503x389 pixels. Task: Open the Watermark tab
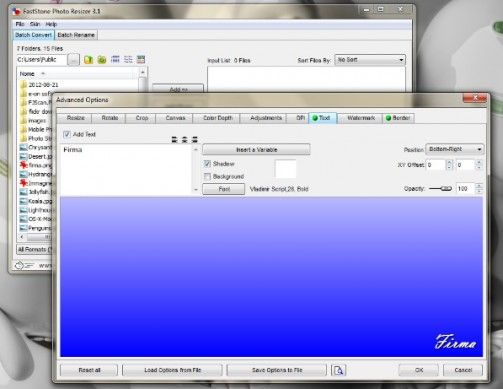[x=361, y=118]
